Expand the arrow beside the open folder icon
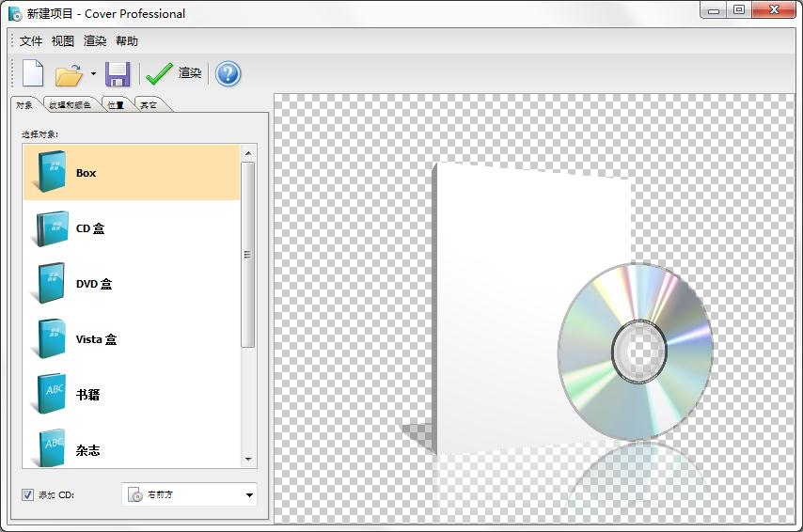The height and width of the screenshot is (532, 803). point(93,74)
